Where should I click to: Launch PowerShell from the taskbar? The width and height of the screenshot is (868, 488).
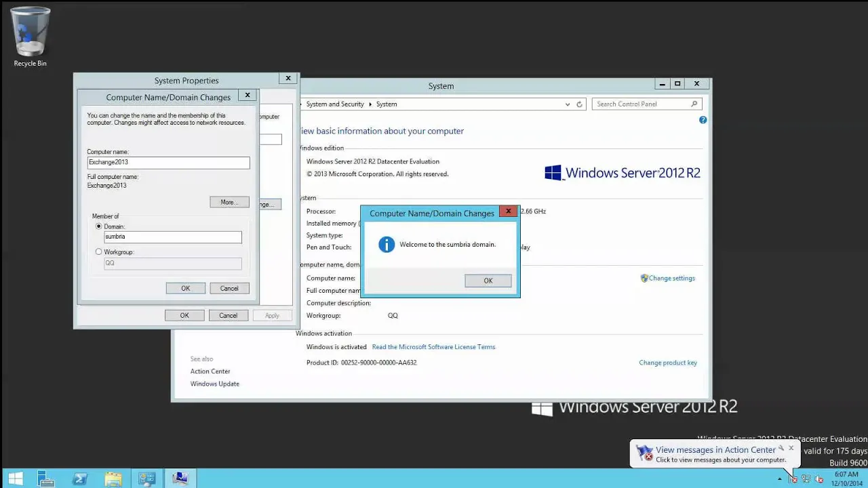[80, 479]
